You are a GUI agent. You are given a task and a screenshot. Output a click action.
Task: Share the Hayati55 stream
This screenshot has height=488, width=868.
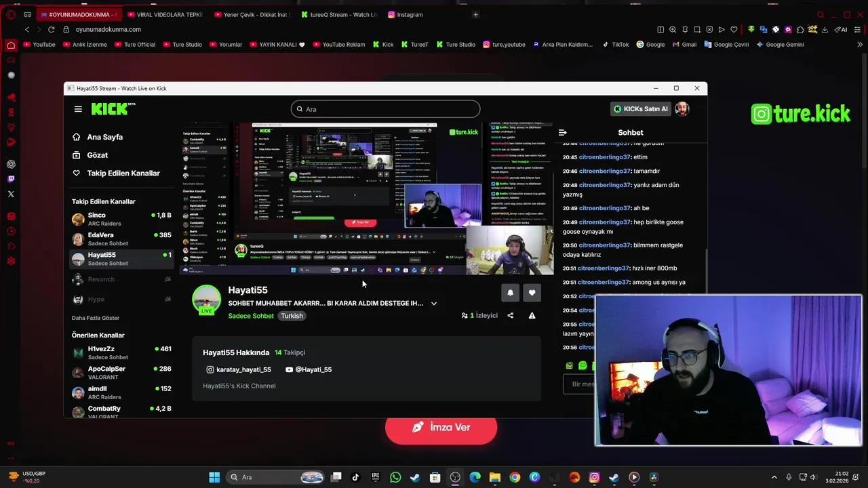511,315
